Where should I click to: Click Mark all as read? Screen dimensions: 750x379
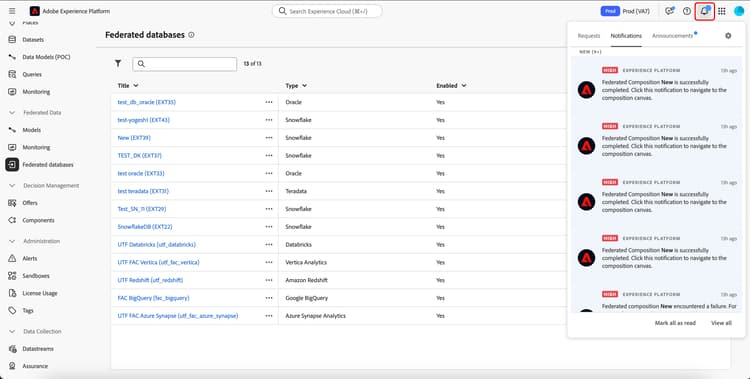point(675,323)
